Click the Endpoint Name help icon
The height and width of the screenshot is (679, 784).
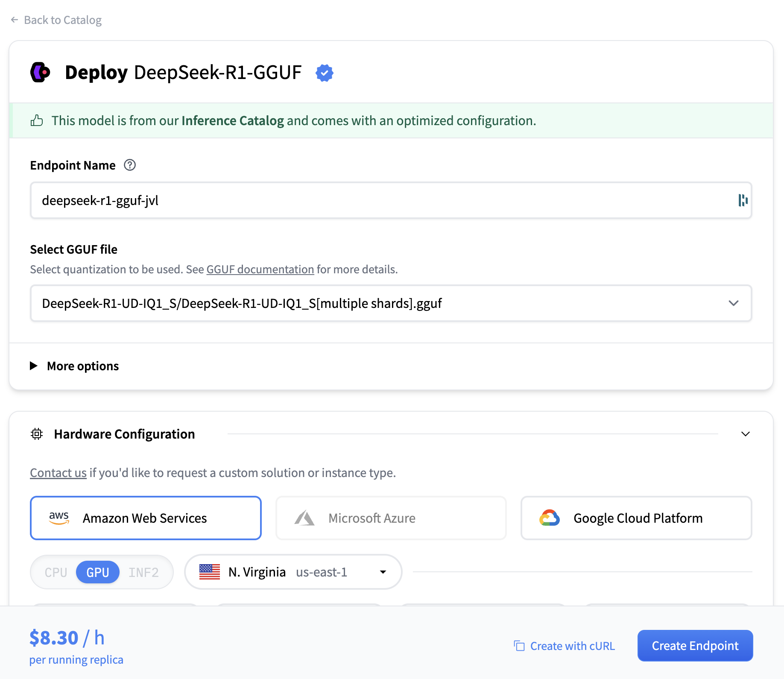130,165
